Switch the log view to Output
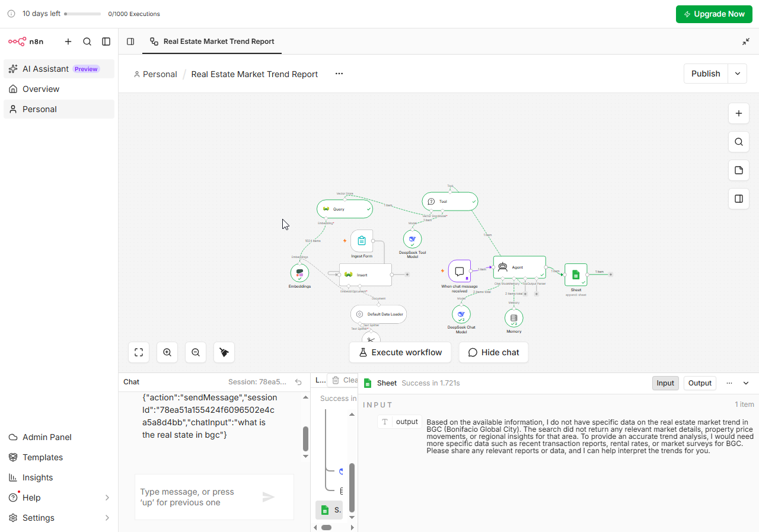Screen dimensions: 759x532 point(700,383)
